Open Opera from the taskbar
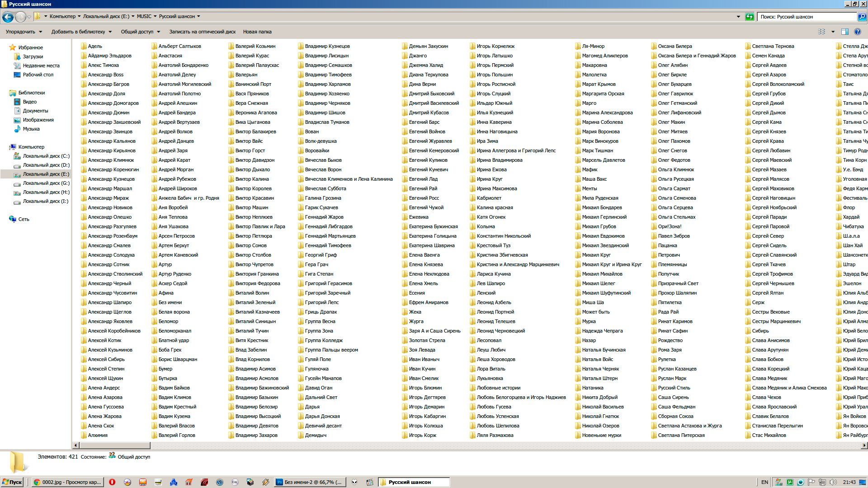The width and height of the screenshot is (868, 488). 112,482
